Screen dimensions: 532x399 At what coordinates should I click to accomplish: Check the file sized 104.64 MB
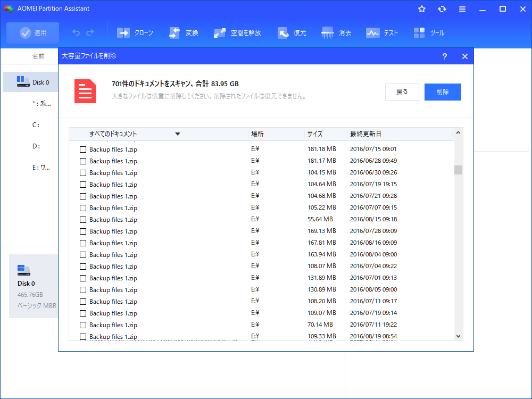pyautogui.click(x=83, y=185)
